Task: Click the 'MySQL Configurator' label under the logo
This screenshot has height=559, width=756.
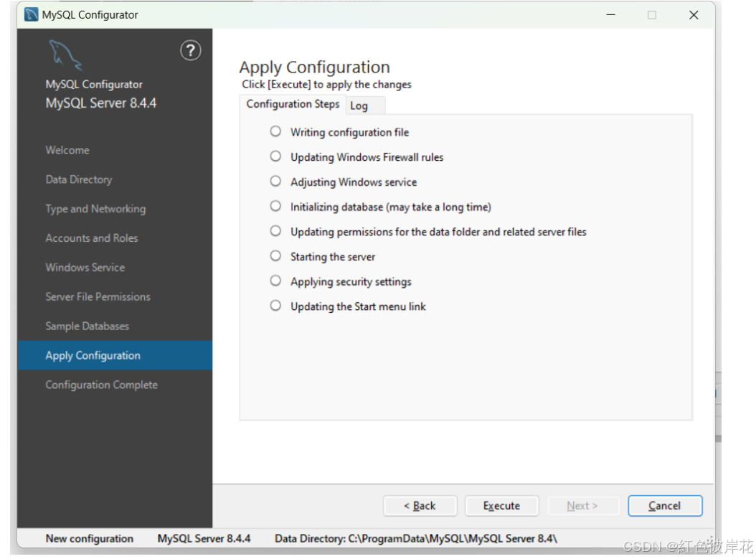Action: (x=94, y=85)
